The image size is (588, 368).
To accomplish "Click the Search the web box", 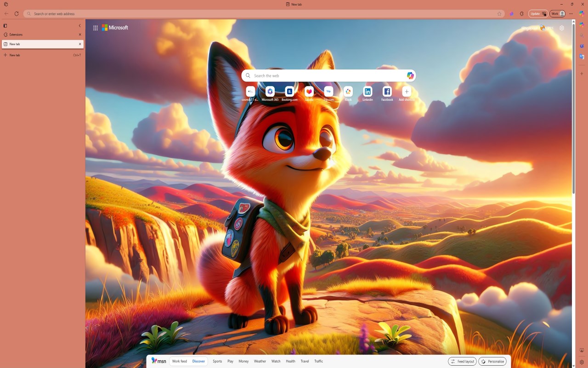I will click(x=328, y=75).
